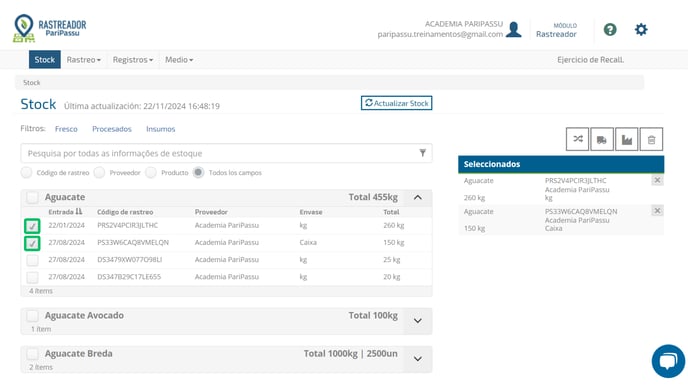Click the Seleccionados panel header
Viewport: 688px width, 387px height.
(x=561, y=164)
